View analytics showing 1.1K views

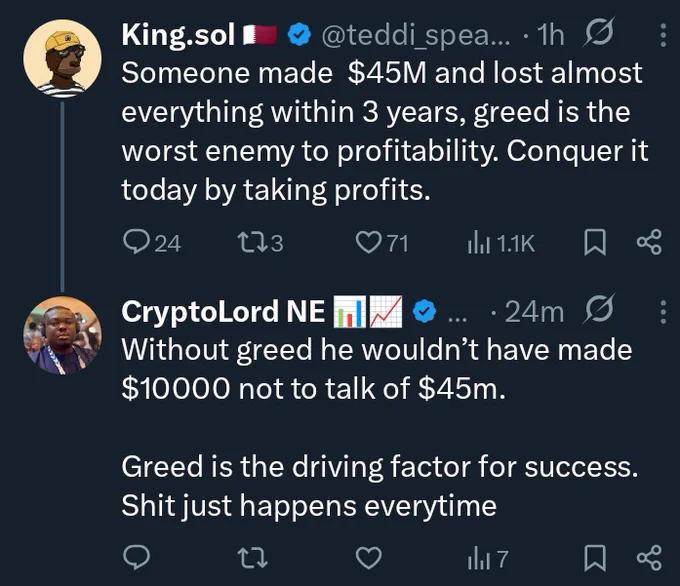click(501, 243)
